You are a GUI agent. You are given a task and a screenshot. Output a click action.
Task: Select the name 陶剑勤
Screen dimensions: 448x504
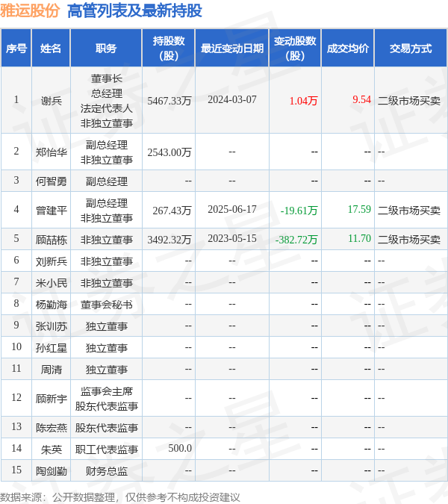[51, 471]
